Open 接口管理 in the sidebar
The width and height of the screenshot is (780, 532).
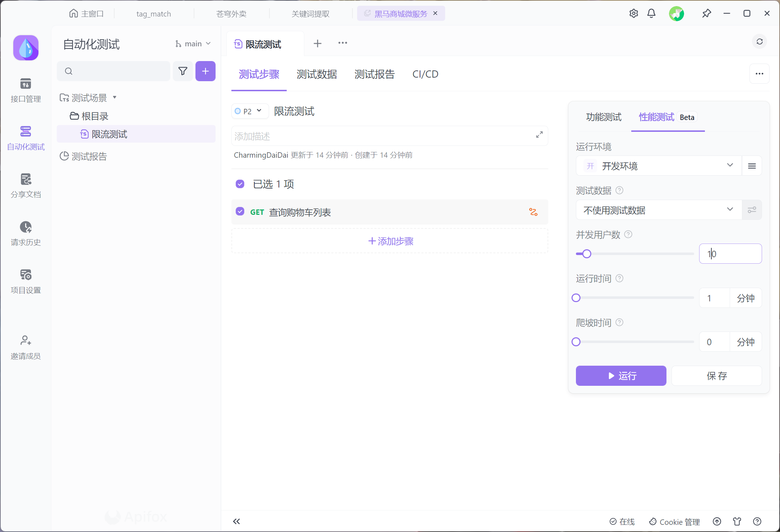[26, 90]
